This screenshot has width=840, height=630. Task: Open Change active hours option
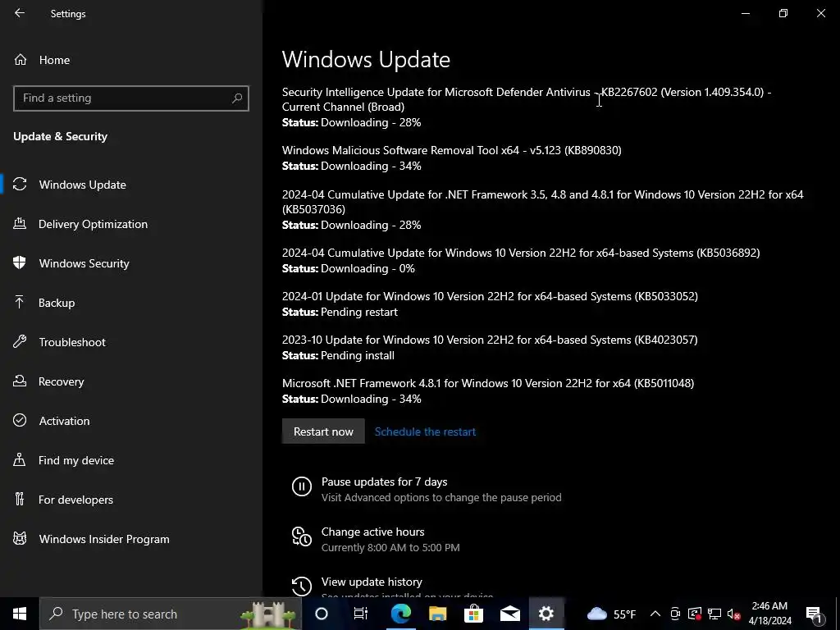373,532
